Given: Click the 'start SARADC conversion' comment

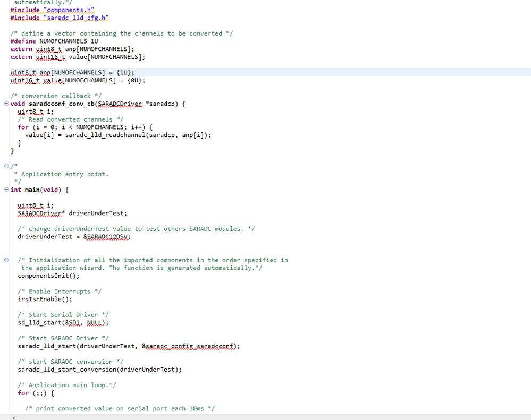Looking at the screenshot, I should (71, 362).
